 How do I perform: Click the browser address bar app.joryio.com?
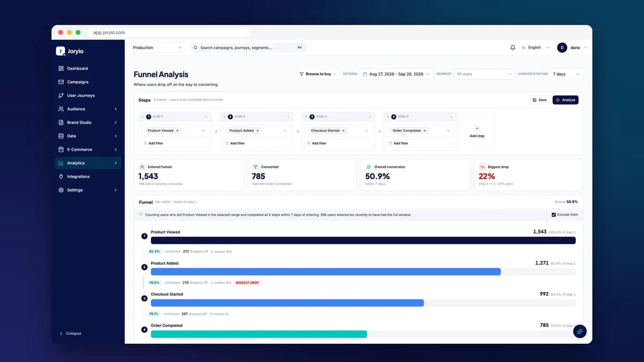(x=169, y=33)
